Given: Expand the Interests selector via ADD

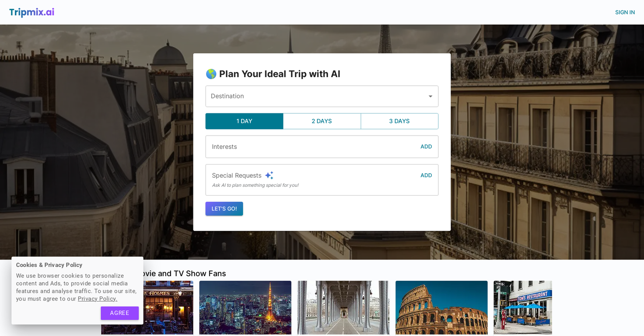Looking at the screenshot, I should [426, 147].
